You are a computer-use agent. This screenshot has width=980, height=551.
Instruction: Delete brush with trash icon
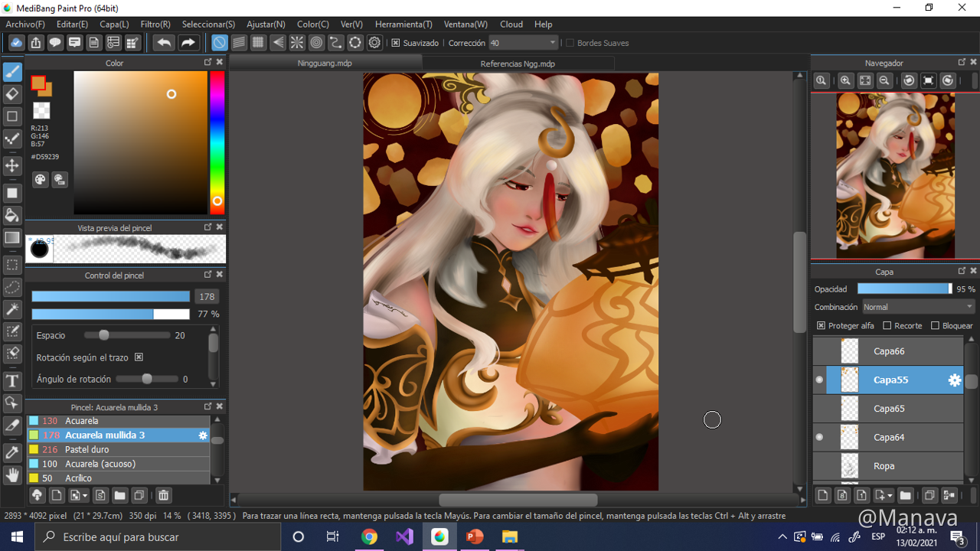pyautogui.click(x=163, y=495)
